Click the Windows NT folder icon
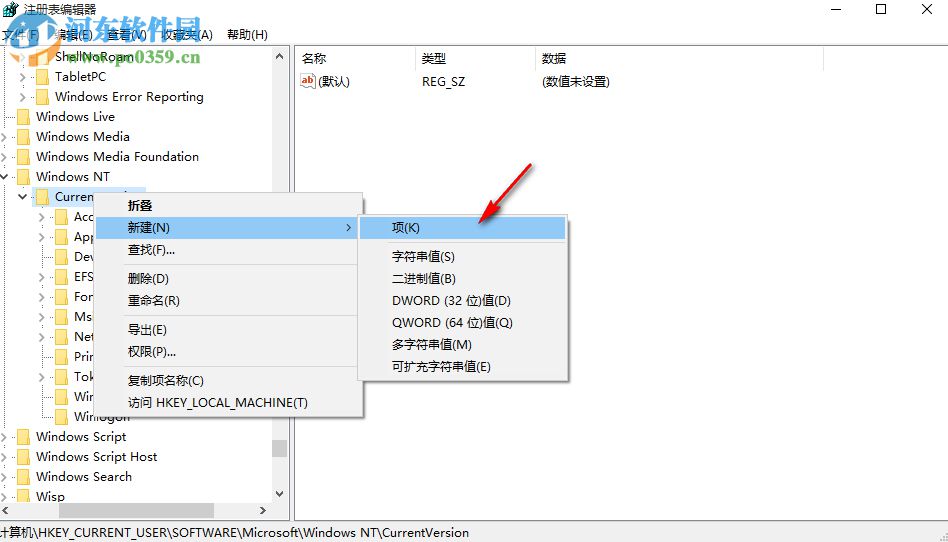The image size is (948, 542). point(24,177)
